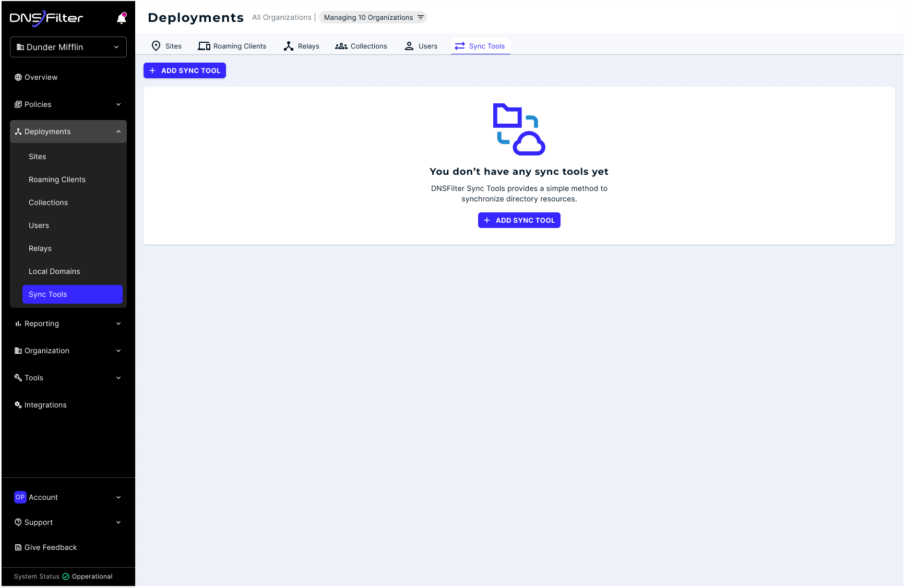
Task: Click the Tools wrench icon
Action: (x=18, y=378)
